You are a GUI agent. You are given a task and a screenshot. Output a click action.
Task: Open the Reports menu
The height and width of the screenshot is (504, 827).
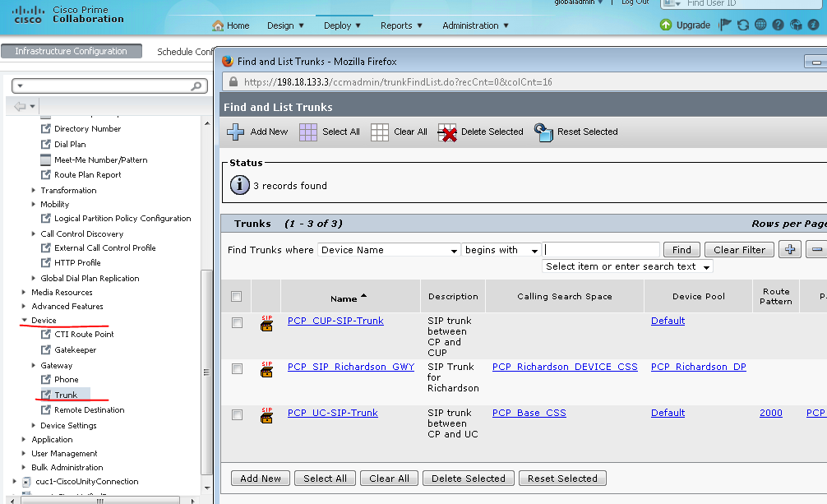coord(401,25)
